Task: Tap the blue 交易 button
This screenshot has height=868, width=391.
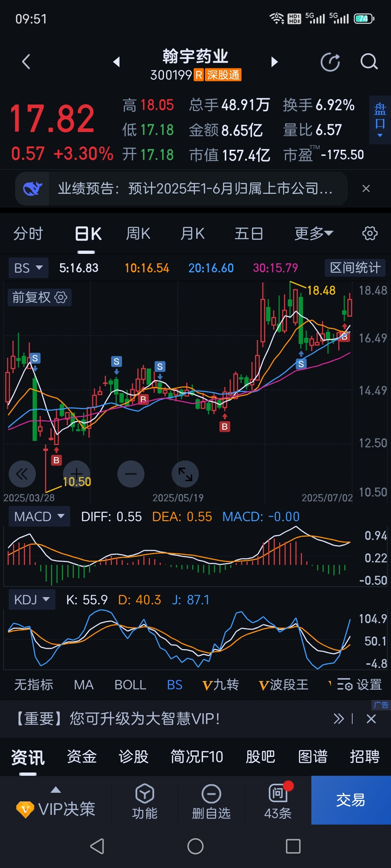Action: point(351,800)
